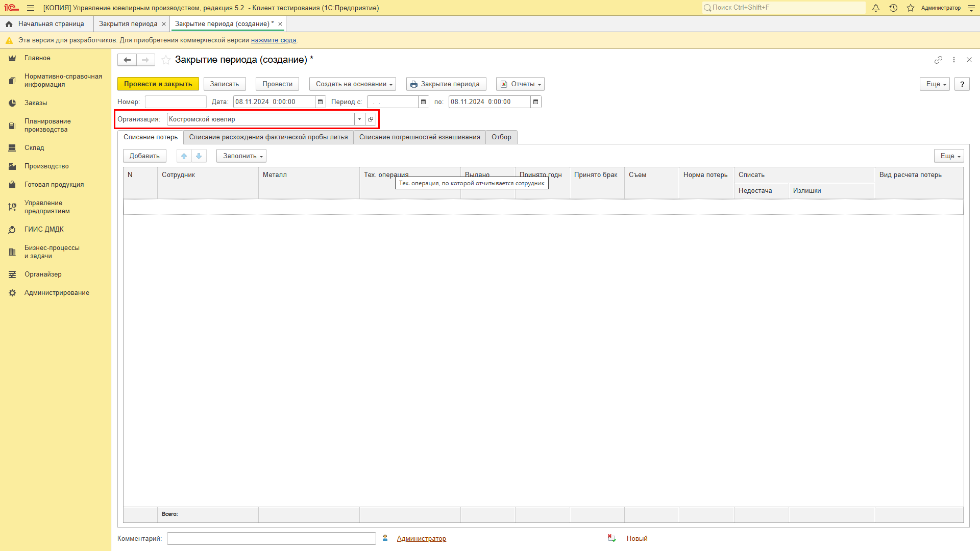
Task: Open calendar picker for по date field
Action: click(536, 102)
